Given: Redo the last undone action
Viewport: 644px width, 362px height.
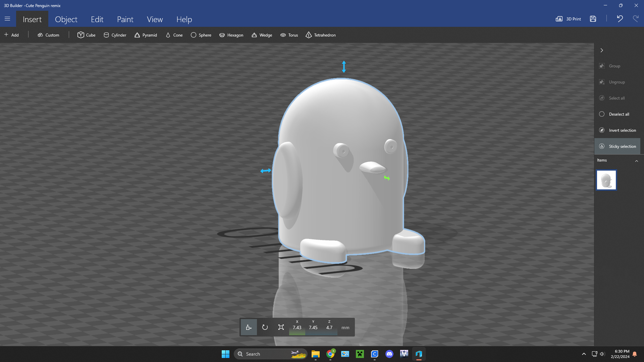Looking at the screenshot, I should click(636, 19).
